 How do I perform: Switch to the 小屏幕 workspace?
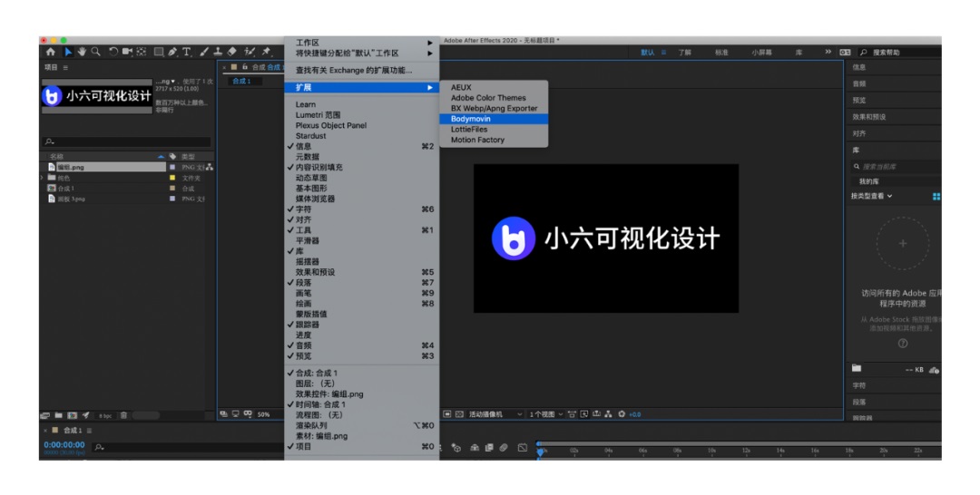point(761,53)
